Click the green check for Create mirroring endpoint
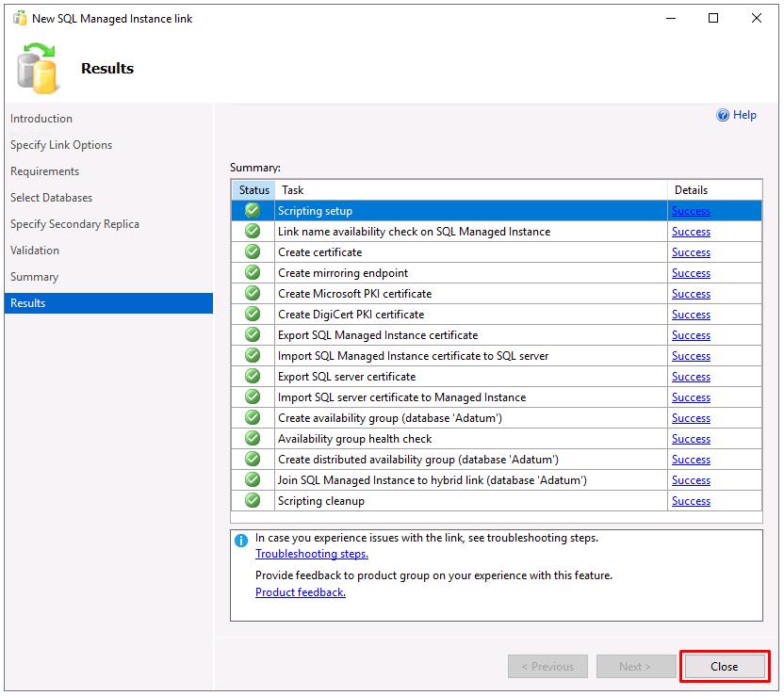The width and height of the screenshot is (784, 696). 253,272
